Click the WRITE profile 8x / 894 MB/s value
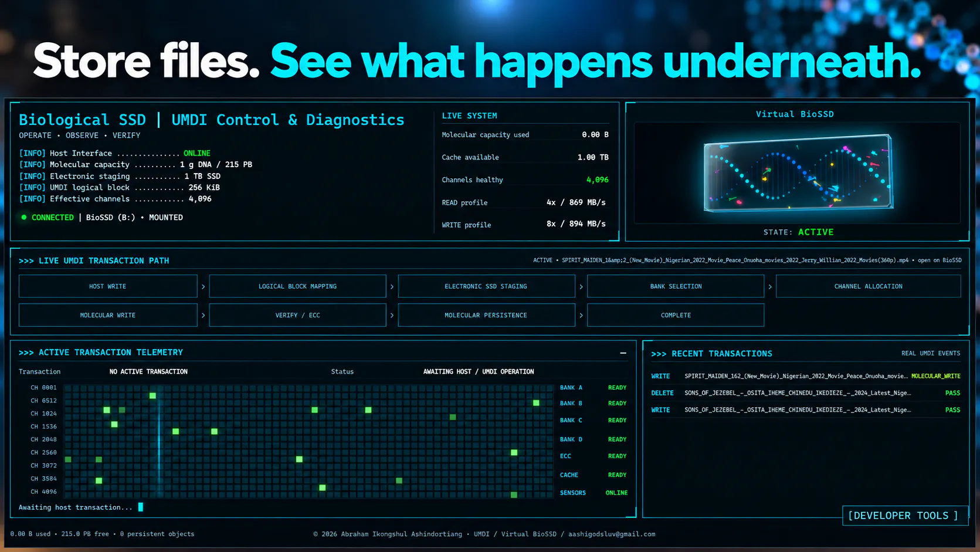980x552 pixels. (x=576, y=224)
